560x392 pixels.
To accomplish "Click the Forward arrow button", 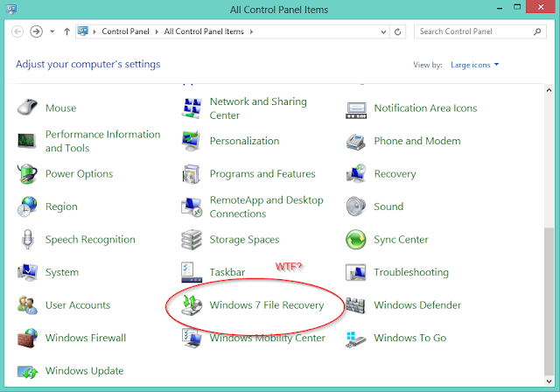I will (36, 31).
